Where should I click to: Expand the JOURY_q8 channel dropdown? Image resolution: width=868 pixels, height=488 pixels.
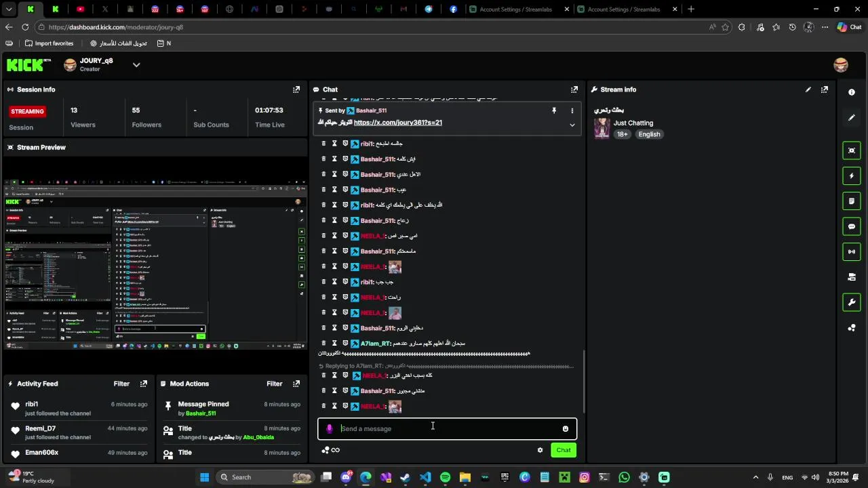(136, 65)
